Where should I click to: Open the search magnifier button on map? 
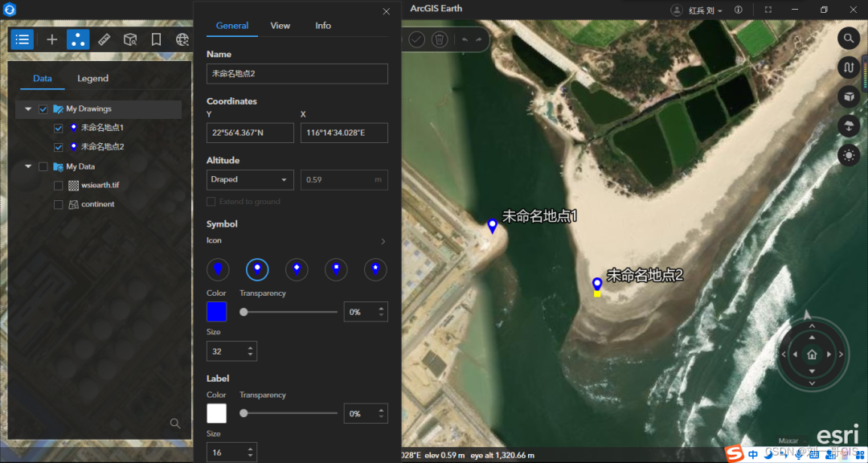[848, 39]
